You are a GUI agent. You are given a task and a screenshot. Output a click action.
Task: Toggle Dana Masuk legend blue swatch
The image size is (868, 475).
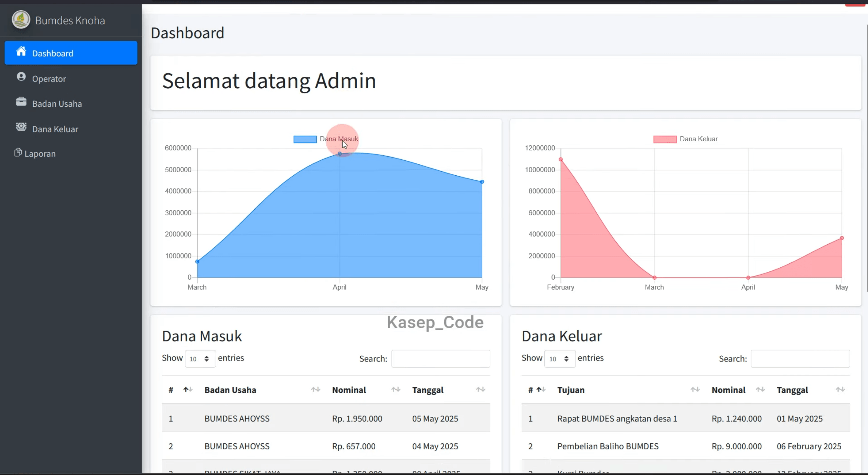pos(305,139)
